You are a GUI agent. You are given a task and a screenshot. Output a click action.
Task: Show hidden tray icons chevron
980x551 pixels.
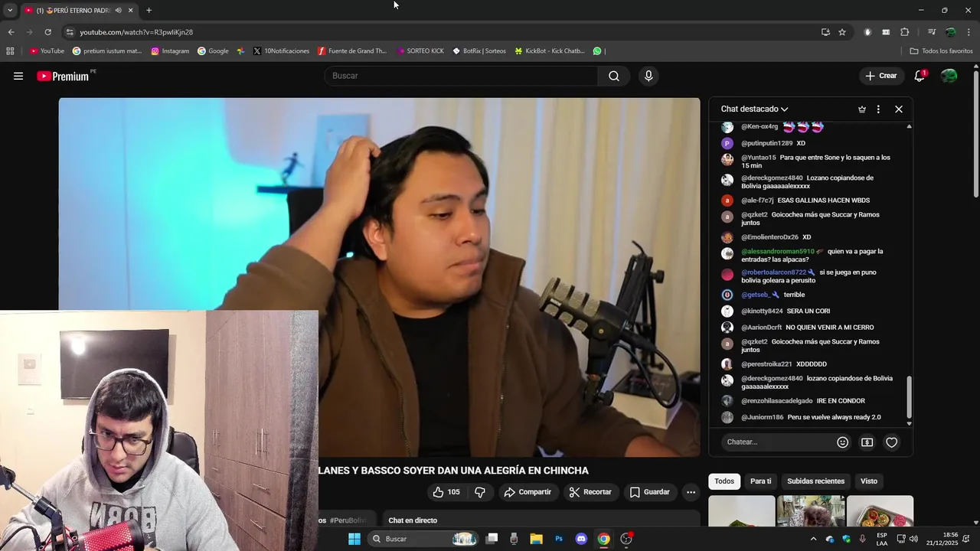[x=813, y=539]
